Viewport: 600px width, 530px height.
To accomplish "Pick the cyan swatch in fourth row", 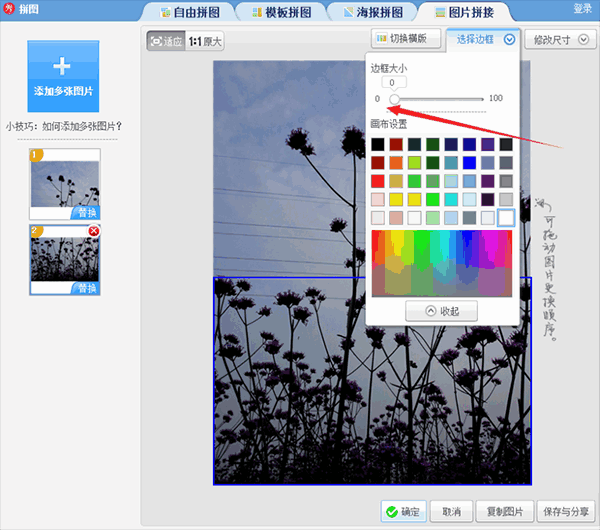I will click(x=451, y=199).
